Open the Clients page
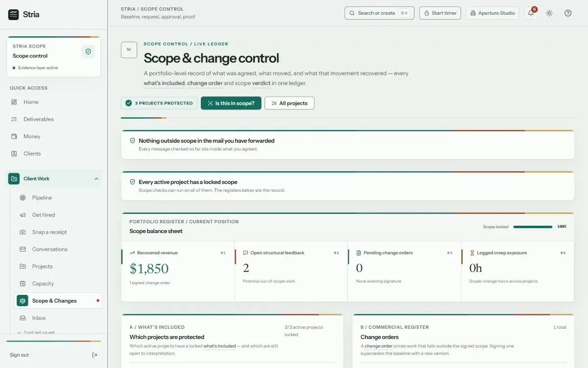Image resolution: width=588 pixels, height=368 pixels. click(32, 154)
